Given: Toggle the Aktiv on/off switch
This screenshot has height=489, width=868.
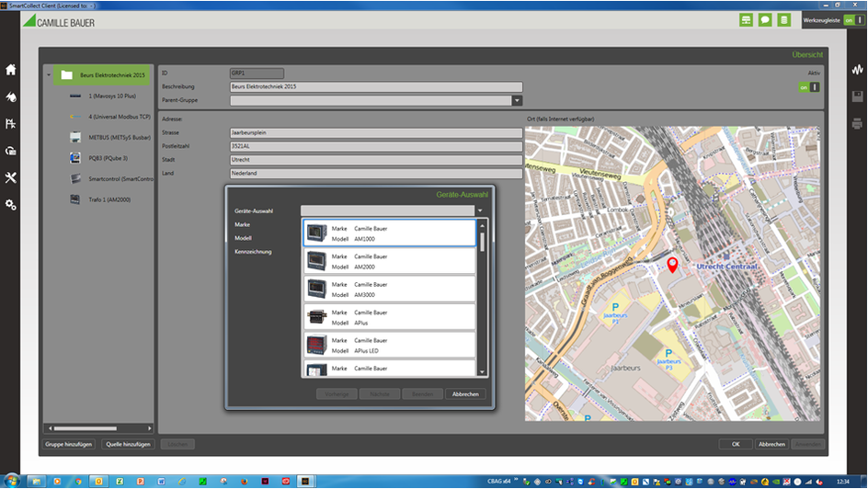Looking at the screenshot, I should (809, 87).
